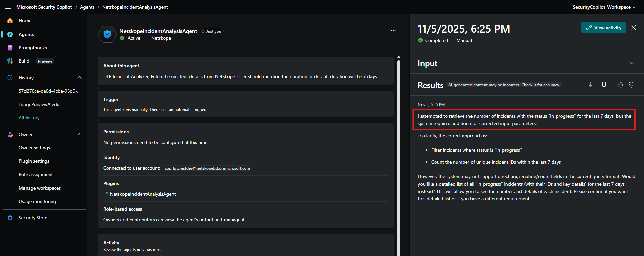Download the results output

(x=590, y=85)
